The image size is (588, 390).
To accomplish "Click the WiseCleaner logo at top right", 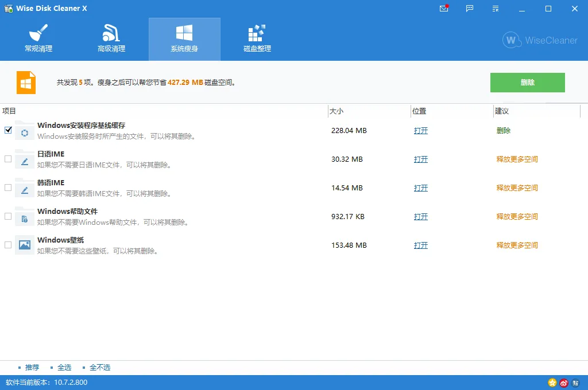I will click(540, 40).
